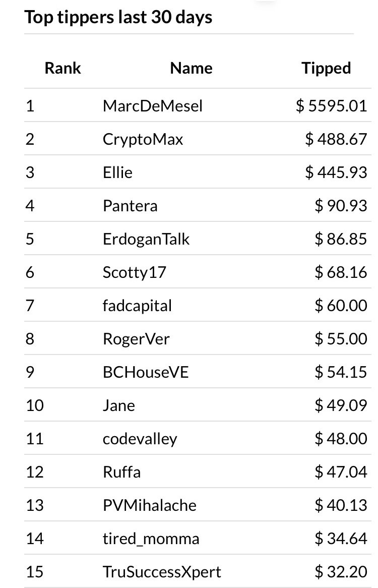Open MarcDeMesel's profile link

153,106
